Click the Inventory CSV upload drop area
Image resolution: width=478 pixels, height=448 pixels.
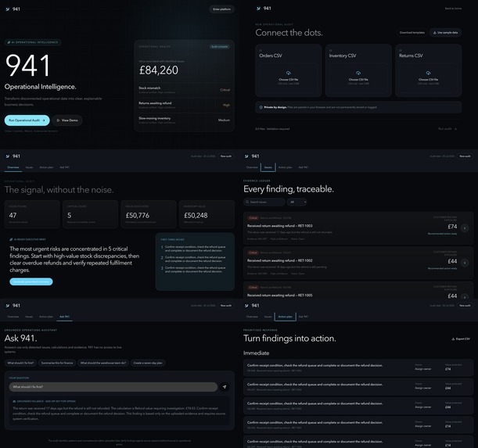358,77
